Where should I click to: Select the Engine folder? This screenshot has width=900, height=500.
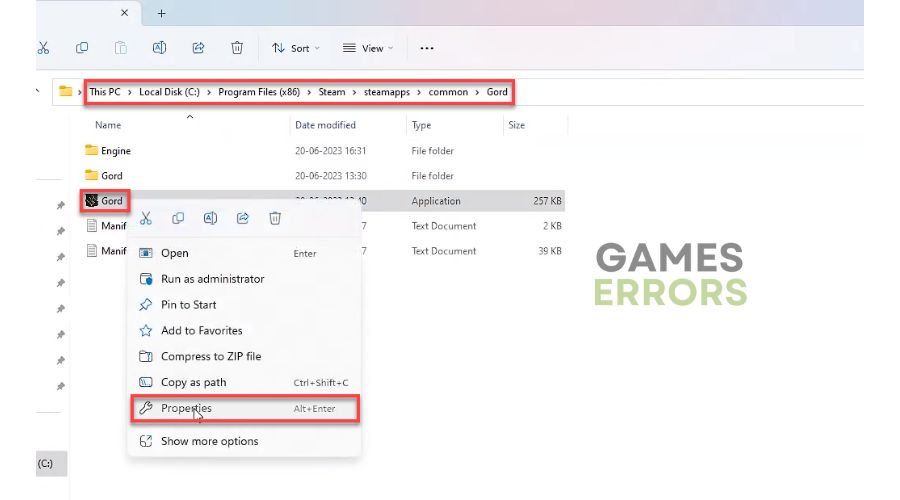[116, 150]
